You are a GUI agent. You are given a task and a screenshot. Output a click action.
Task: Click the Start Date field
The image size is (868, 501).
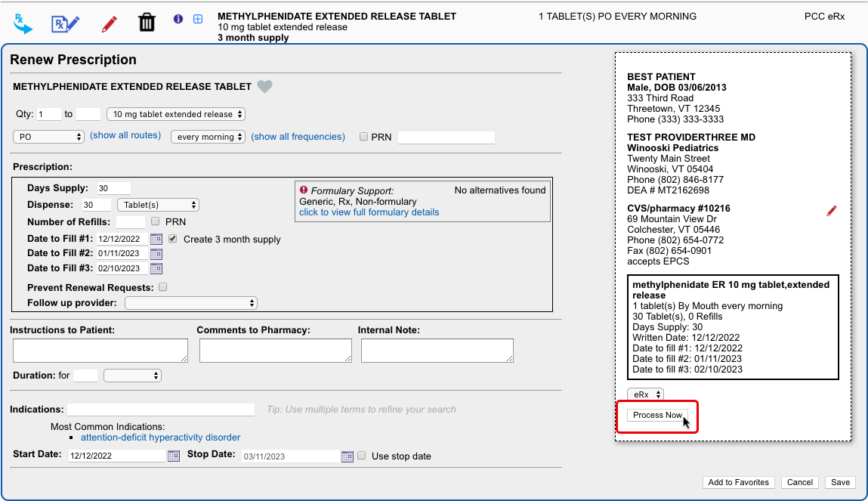click(x=117, y=456)
